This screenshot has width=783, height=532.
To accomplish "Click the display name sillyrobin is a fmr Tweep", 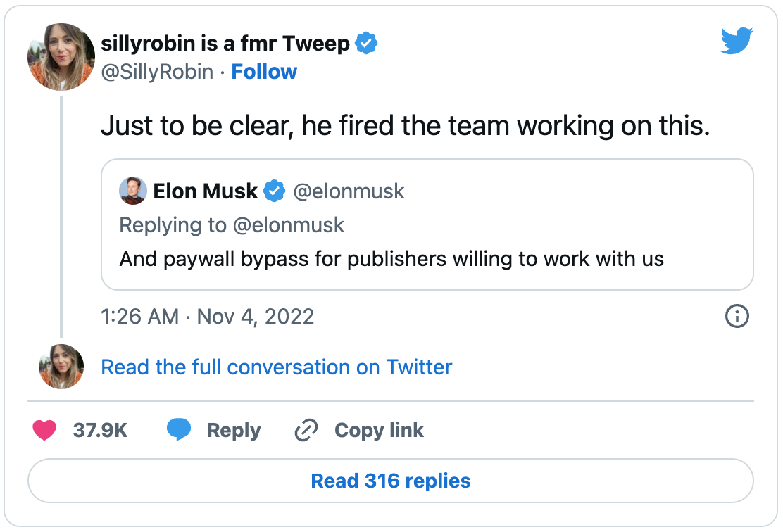I will point(225,44).
